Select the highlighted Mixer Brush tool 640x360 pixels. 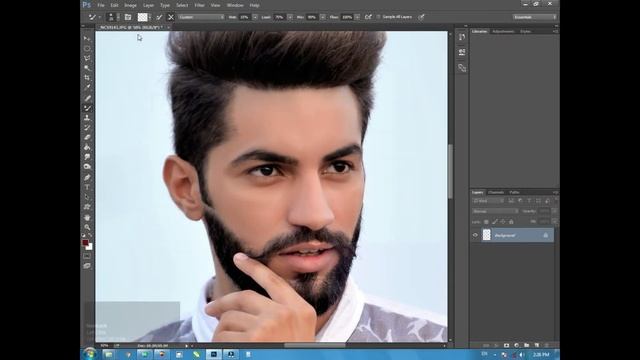click(x=87, y=108)
